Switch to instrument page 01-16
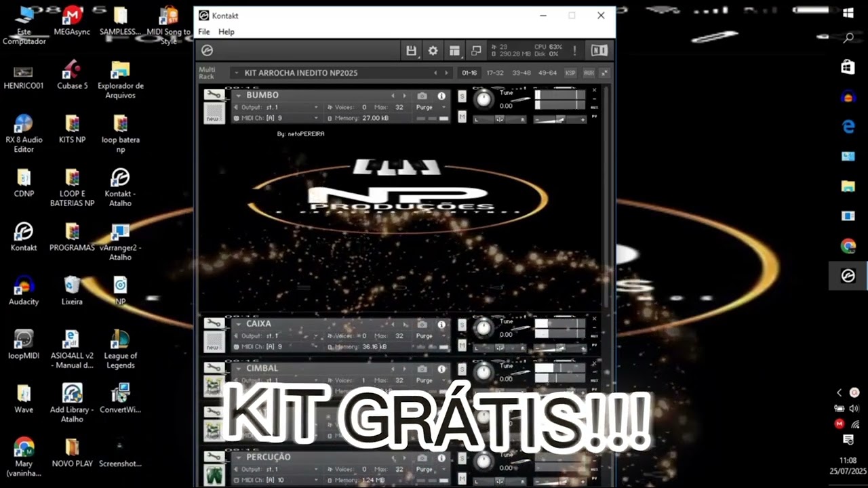The height and width of the screenshot is (488, 868). [x=469, y=73]
